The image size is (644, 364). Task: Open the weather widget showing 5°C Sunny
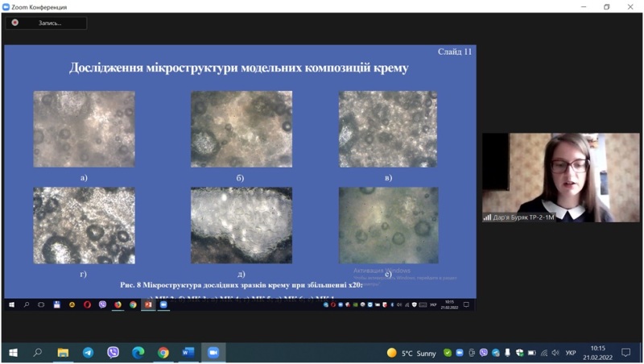(411, 353)
